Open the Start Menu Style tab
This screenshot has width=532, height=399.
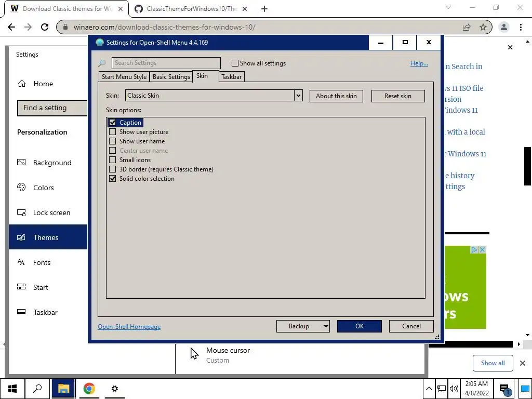(x=124, y=77)
